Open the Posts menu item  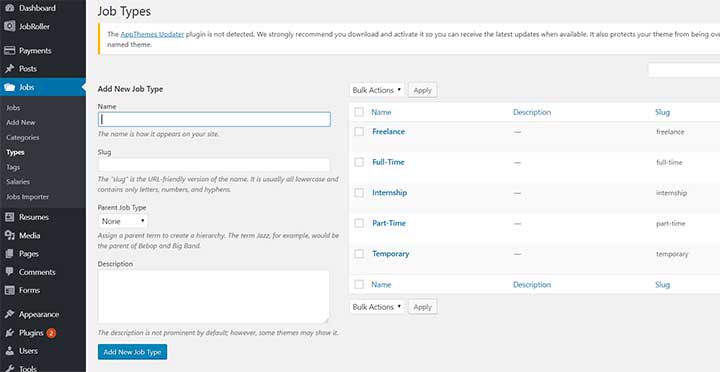point(28,69)
